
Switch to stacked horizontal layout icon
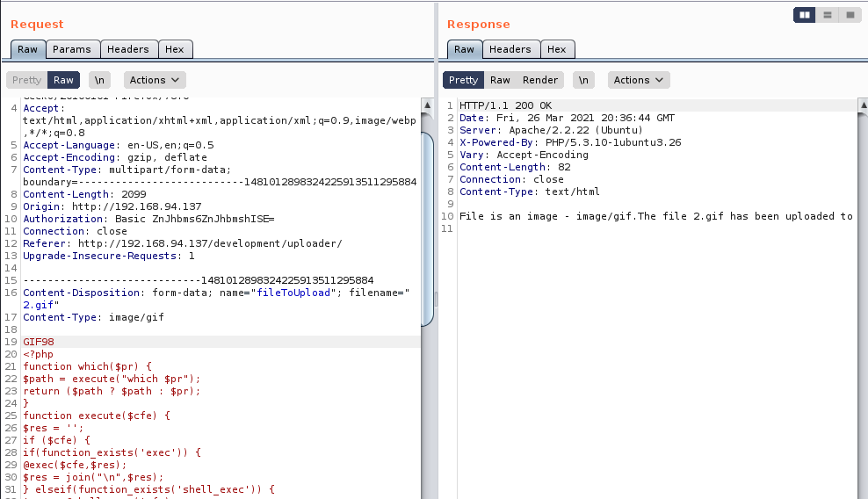[x=828, y=15]
